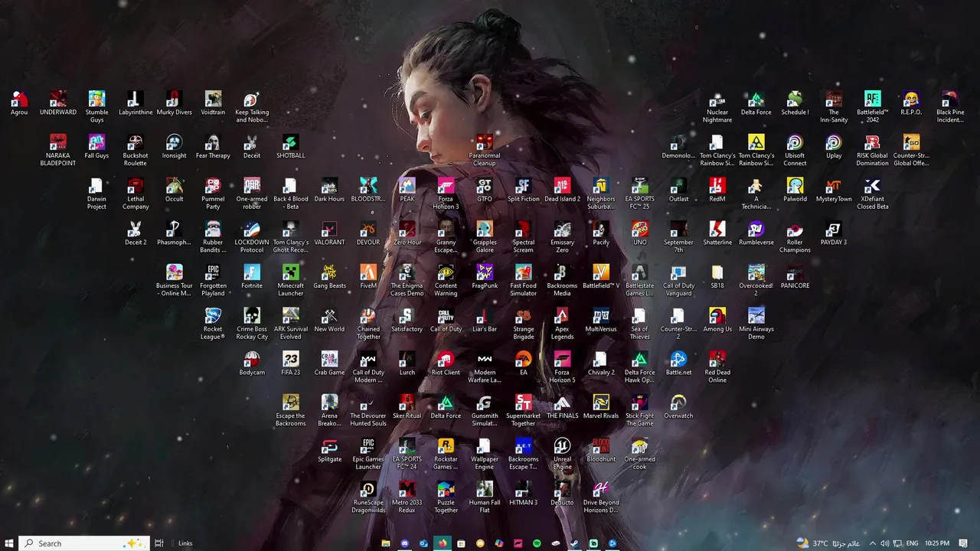Open Spotify from the taskbar
Image resolution: width=980 pixels, height=551 pixels.
point(537,543)
